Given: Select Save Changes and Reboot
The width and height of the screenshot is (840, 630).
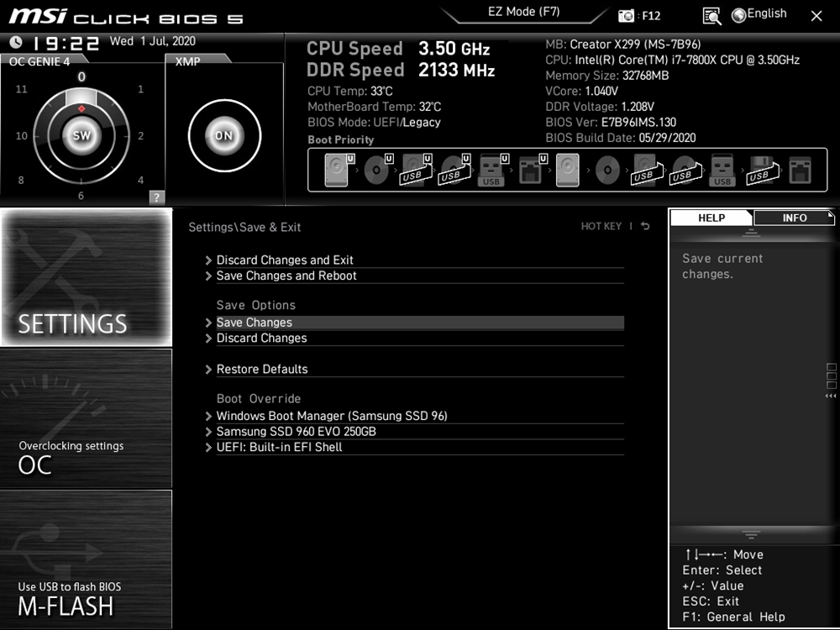Looking at the screenshot, I should click(286, 276).
